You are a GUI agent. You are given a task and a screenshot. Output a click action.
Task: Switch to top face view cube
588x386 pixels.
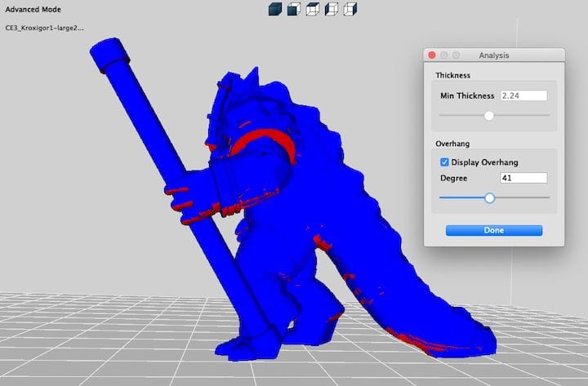[x=313, y=9]
